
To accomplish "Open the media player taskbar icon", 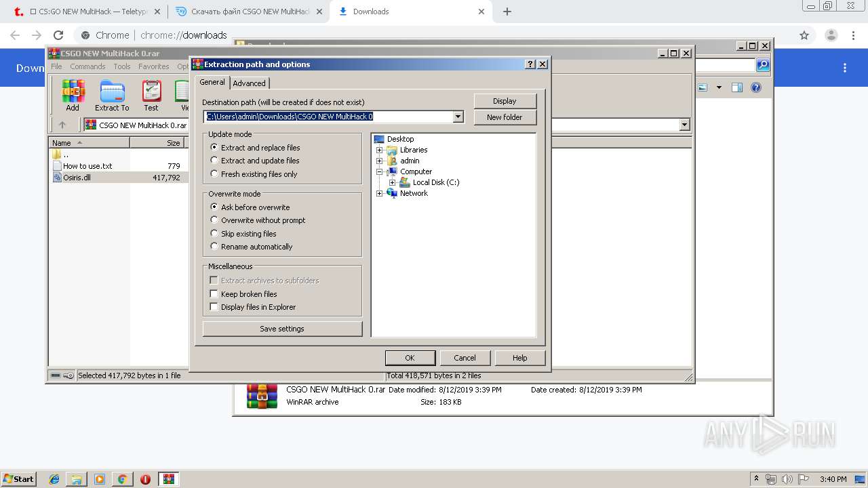I will click(x=100, y=479).
